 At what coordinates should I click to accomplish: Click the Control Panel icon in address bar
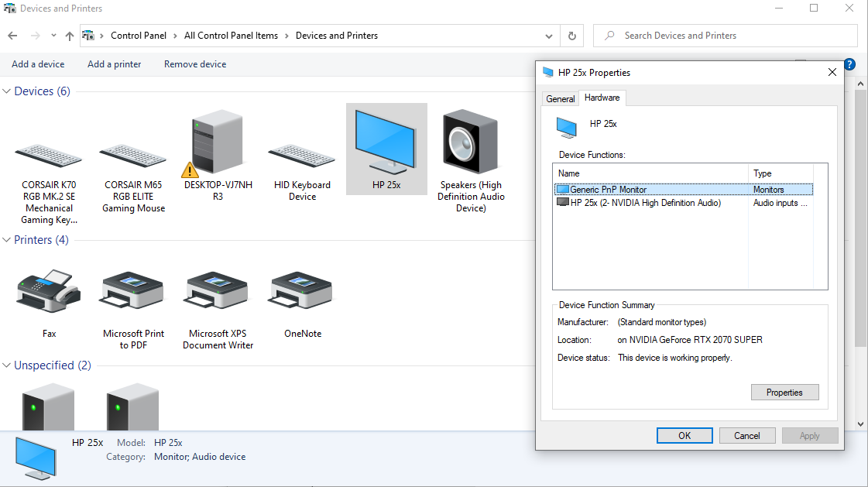pyautogui.click(x=88, y=36)
